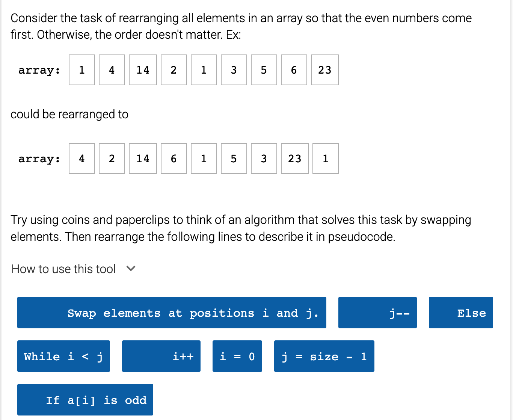Click the 'If a[i] is odd' block
This screenshot has width=513, height=420.
(85, 400)
